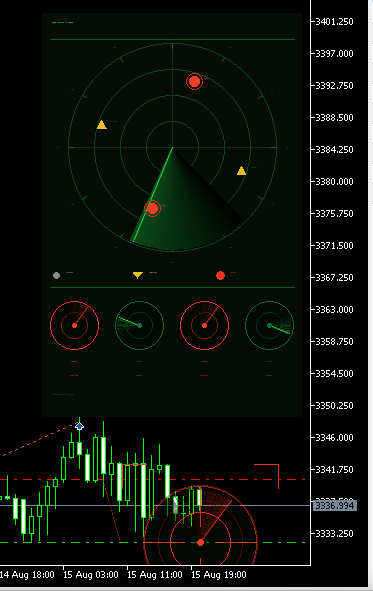The height and width of the screenshot is (591, 373).
Task: Select the right yellow triangle radar marker
Action: 242,171
